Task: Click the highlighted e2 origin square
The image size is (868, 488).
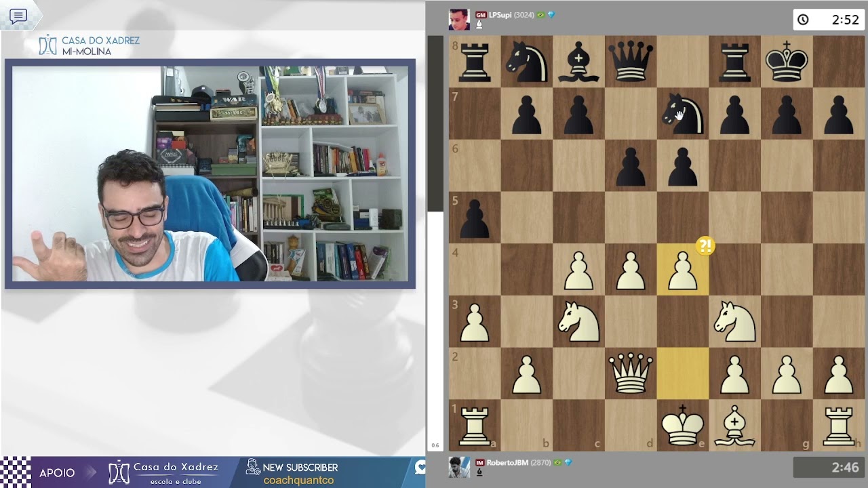Action: pyautogui.click(x=683, y=373)
